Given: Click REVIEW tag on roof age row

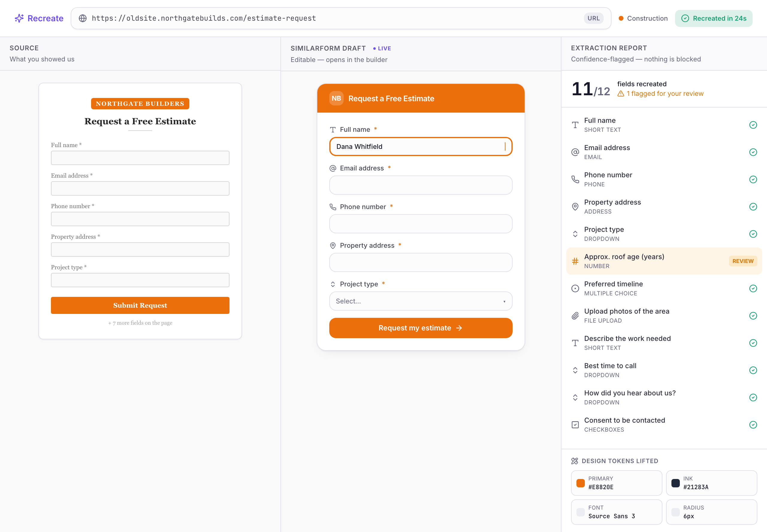Looking at the screenshot, I should [743, 261].
